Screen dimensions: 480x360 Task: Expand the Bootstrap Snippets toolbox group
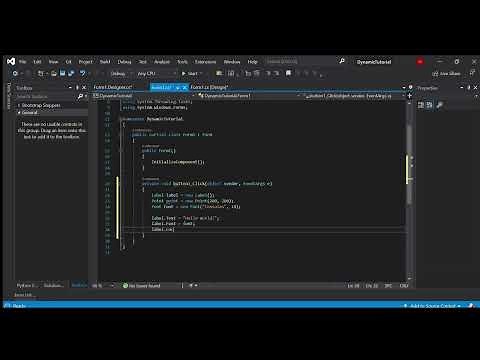19,105
